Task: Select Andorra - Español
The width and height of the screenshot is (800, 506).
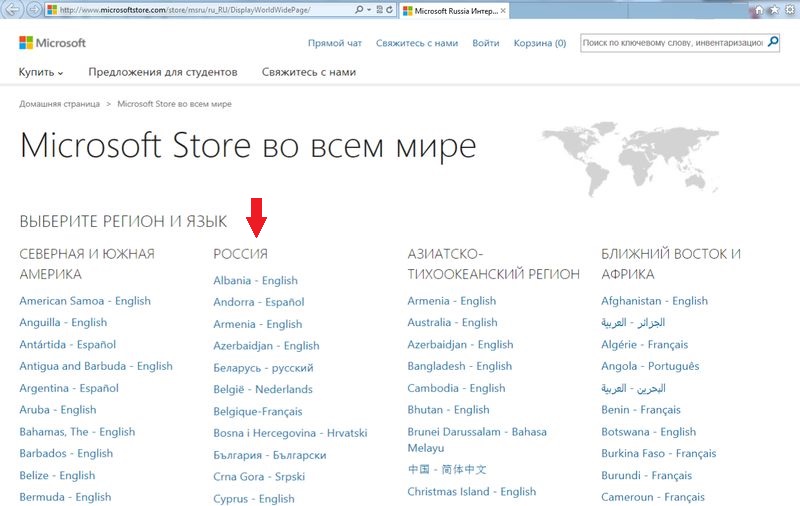Action: coord(259,302)
